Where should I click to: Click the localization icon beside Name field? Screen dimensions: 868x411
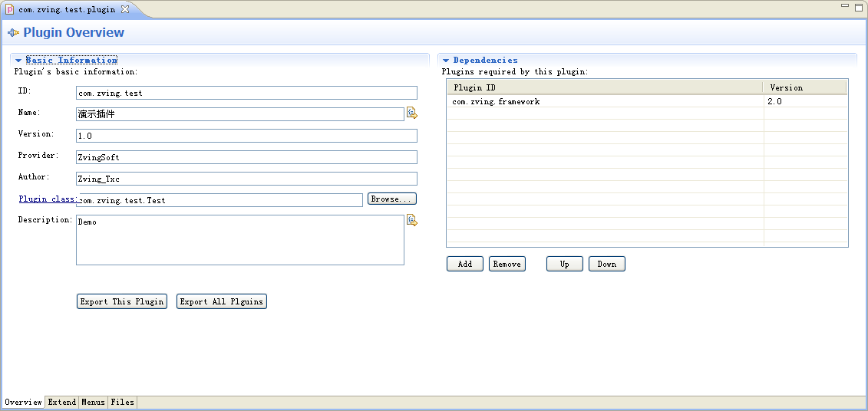(x=411, y=113)
